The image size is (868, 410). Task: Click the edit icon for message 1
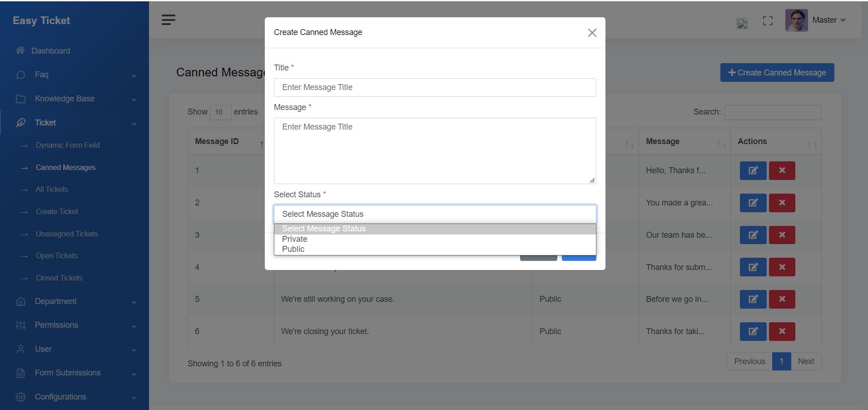[753, 170]
